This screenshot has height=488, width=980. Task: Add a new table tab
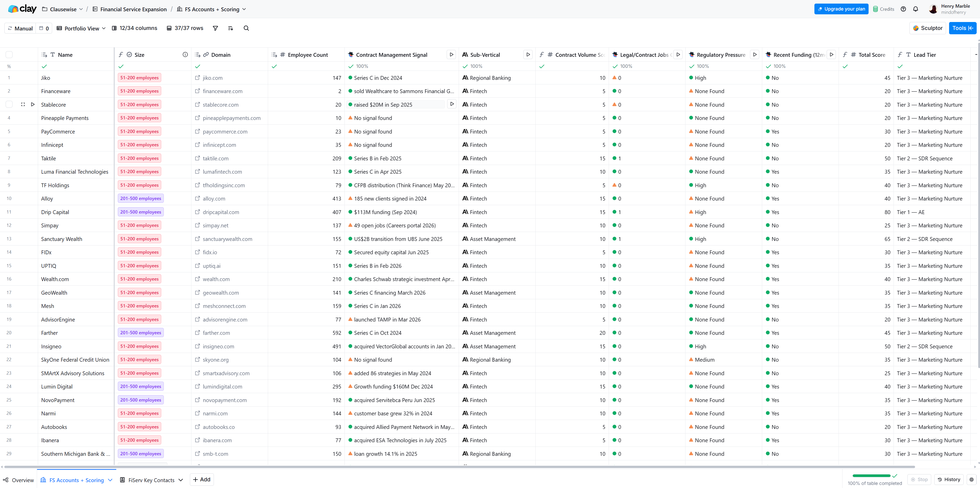point(202,480)
